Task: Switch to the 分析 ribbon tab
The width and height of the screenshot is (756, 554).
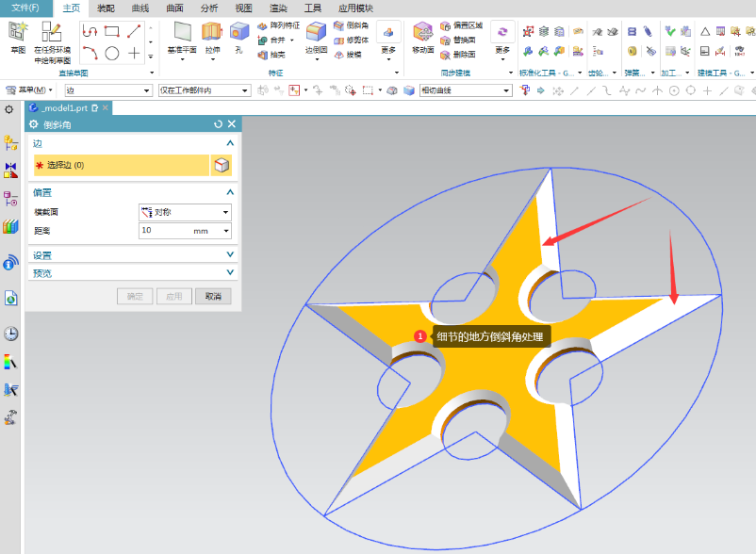Action: (x=208, y=8)
